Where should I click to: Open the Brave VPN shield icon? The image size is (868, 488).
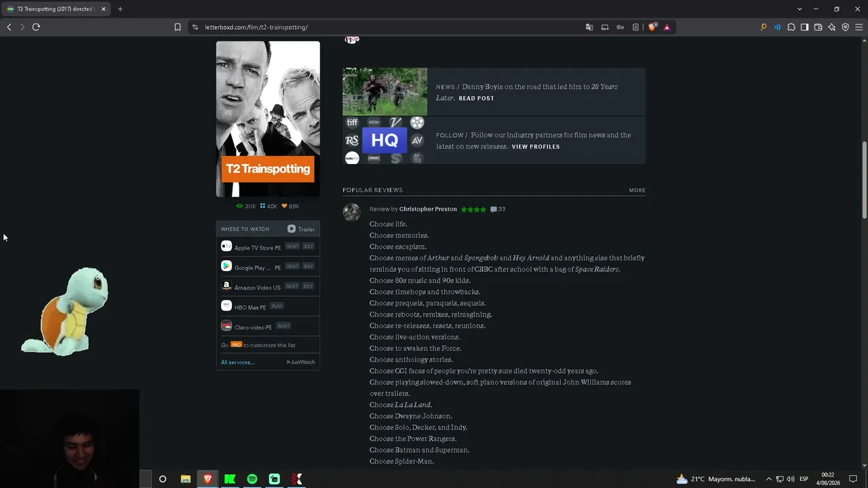click(845, 27)
